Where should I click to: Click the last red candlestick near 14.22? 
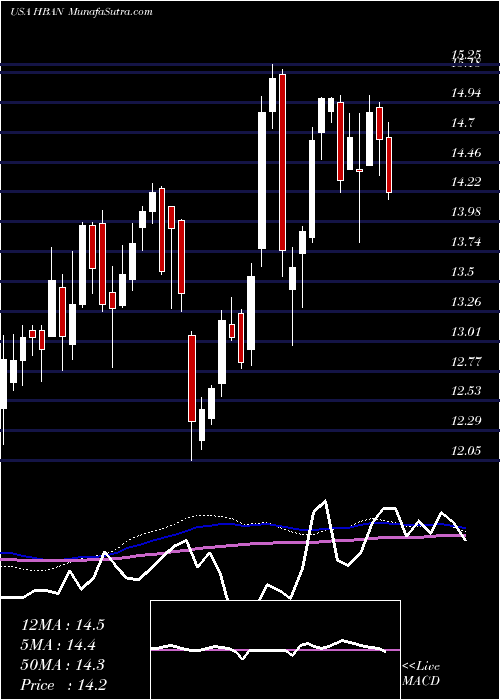(389, 165)
